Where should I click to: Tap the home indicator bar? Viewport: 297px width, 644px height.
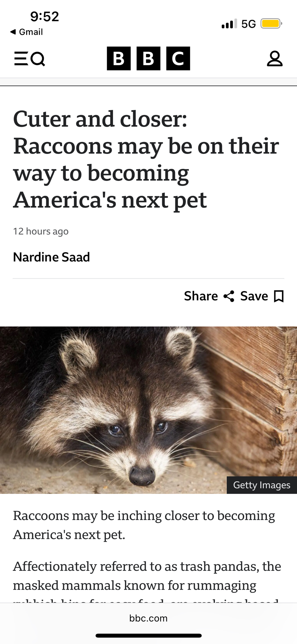pyautogui.click(x=148, y=636)
